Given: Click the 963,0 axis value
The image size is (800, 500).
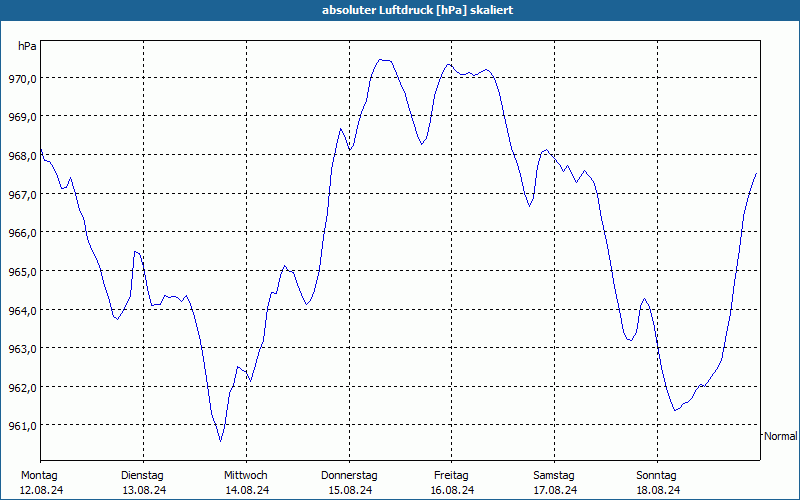Looking at the screenshot, I should click(x=21, y=348).
